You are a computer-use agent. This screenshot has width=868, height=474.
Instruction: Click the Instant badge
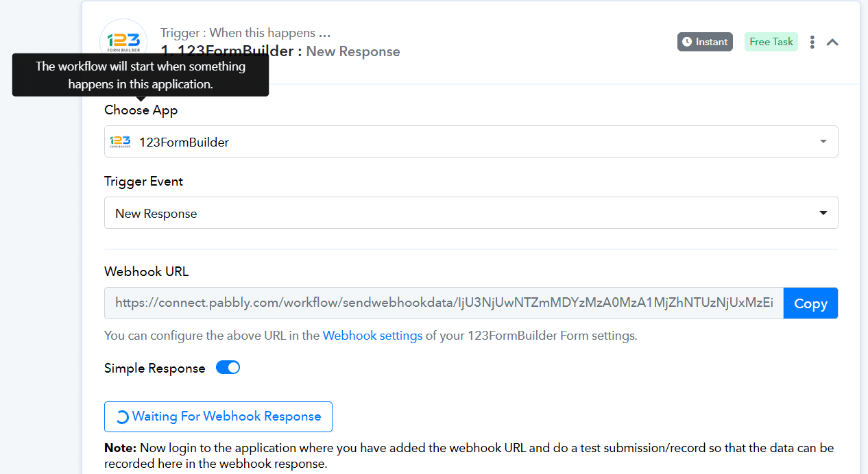pyautogui.click(x=706, y=42)
